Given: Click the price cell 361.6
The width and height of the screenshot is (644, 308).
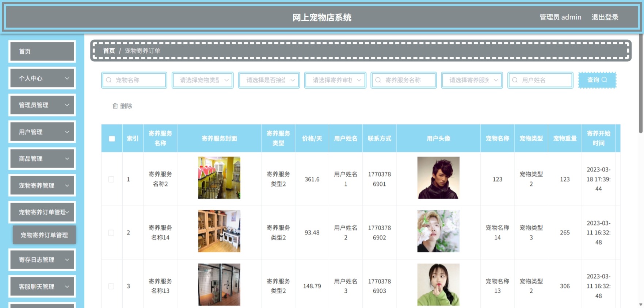Looking at the screenshot, I should [x=312, y=179].
